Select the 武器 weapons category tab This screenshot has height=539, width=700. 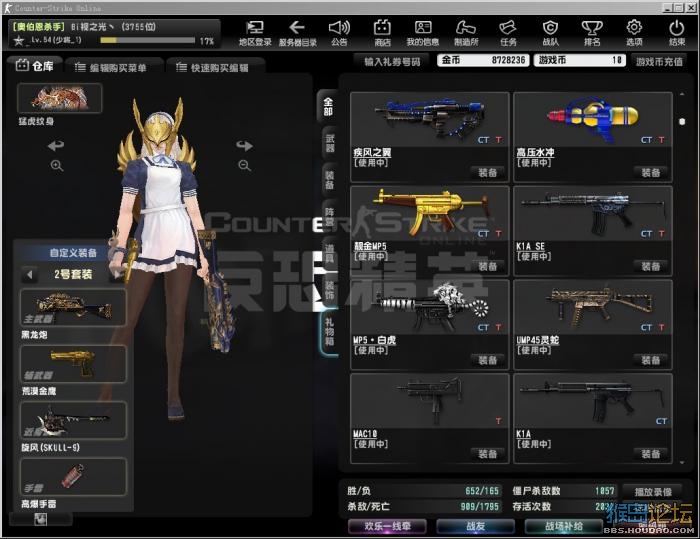point(330,143)
